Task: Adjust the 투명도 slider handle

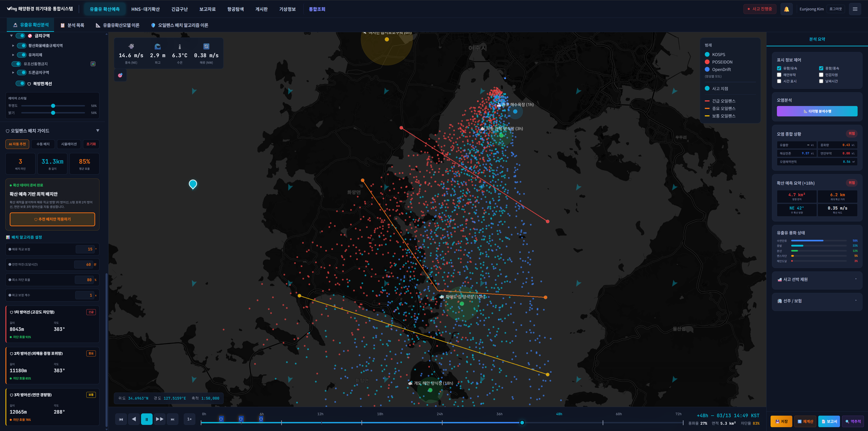Action: (53, 106)
